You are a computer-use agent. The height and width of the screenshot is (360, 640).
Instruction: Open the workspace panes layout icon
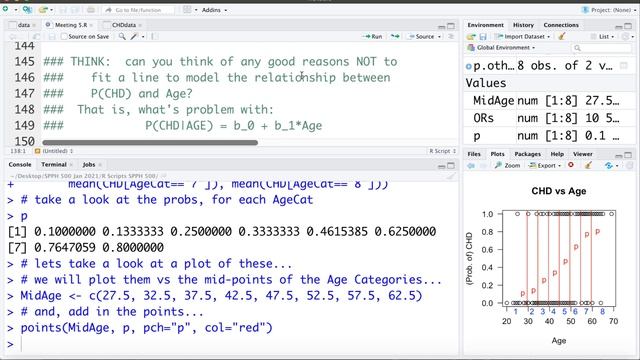click(187, 9)
